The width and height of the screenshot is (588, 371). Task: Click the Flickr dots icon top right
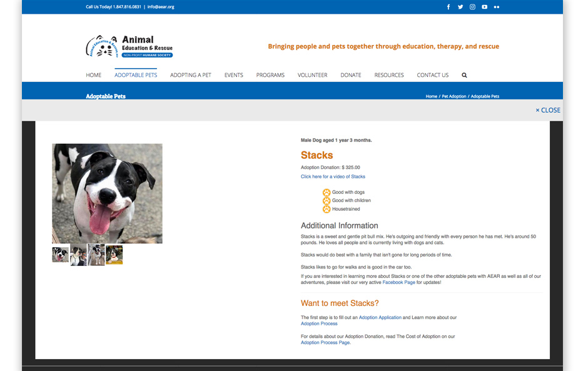click(496, 7)
